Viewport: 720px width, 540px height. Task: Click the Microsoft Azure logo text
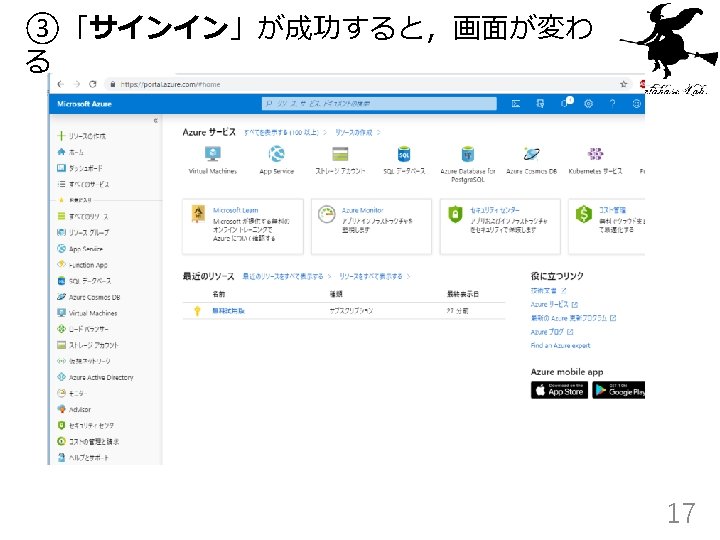84,104
